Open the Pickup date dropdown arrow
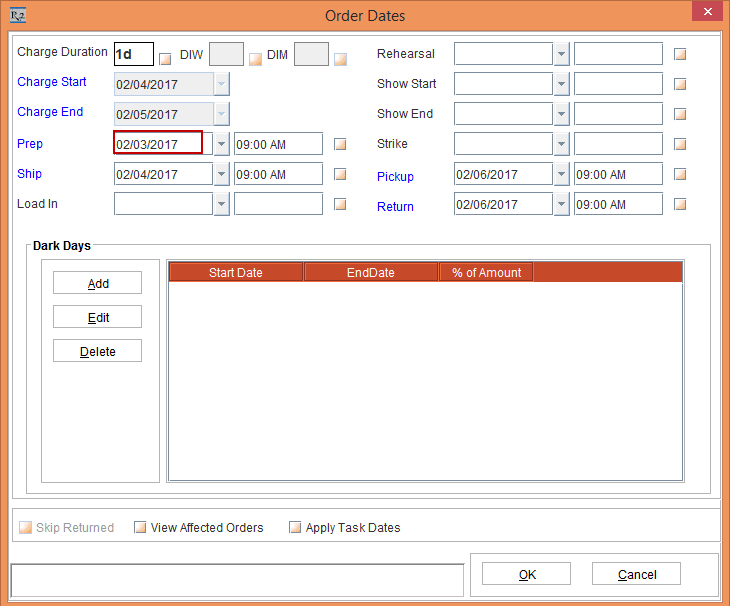 coord(562,174)
